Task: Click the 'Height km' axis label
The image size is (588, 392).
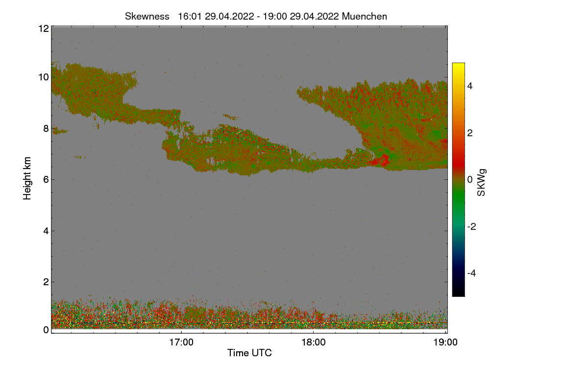Action: pos(27,178)
